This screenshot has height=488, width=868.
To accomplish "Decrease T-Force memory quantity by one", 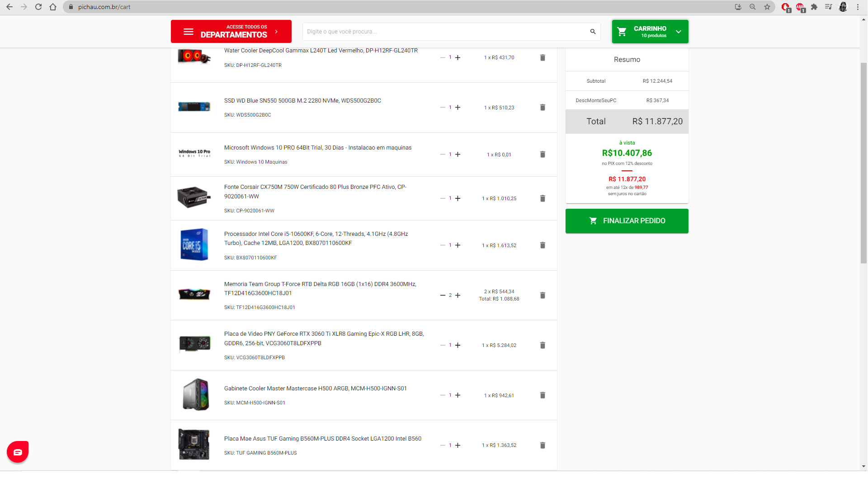I will click(x=443, y=295).
